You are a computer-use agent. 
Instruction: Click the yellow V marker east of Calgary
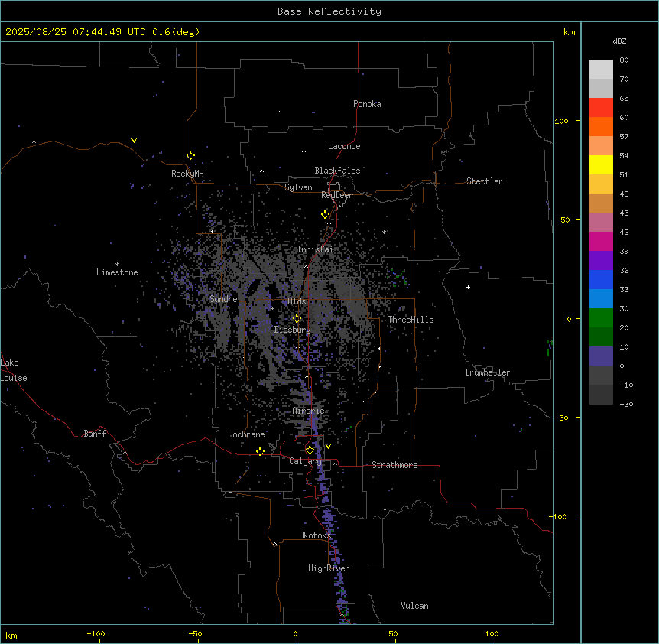(x=328, y=447)
